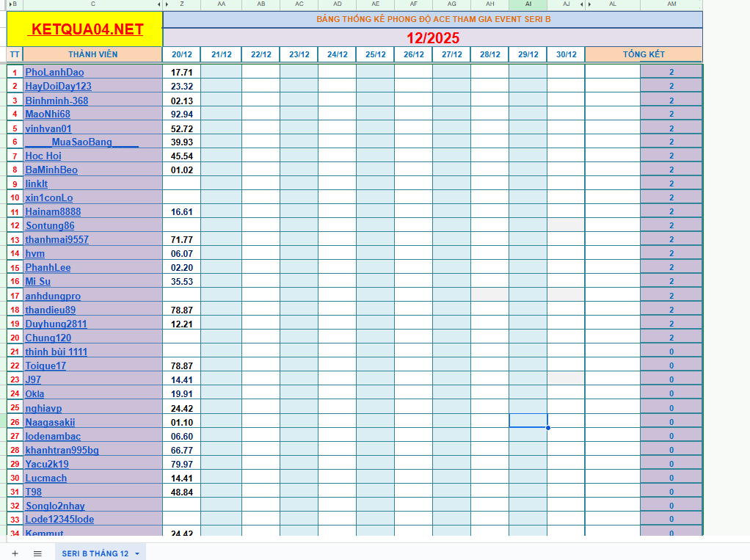
Task: Open the thandieu89 member link
Action: click(49, 310)
